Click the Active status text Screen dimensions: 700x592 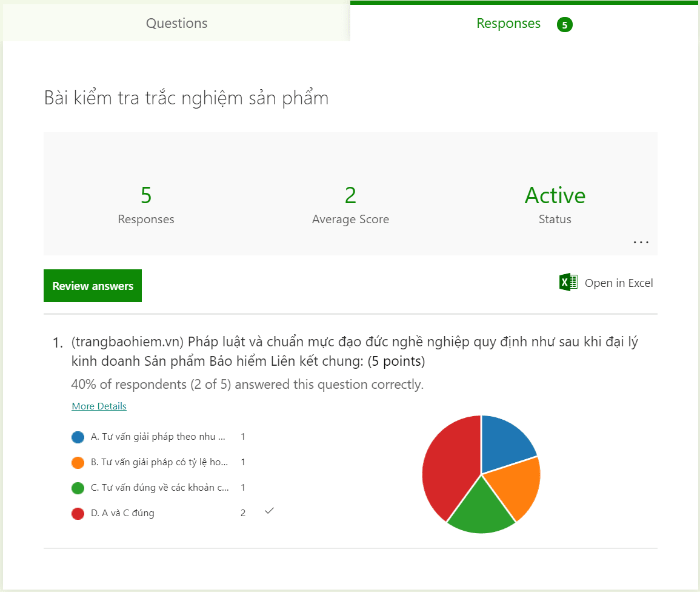pos(555,195)
